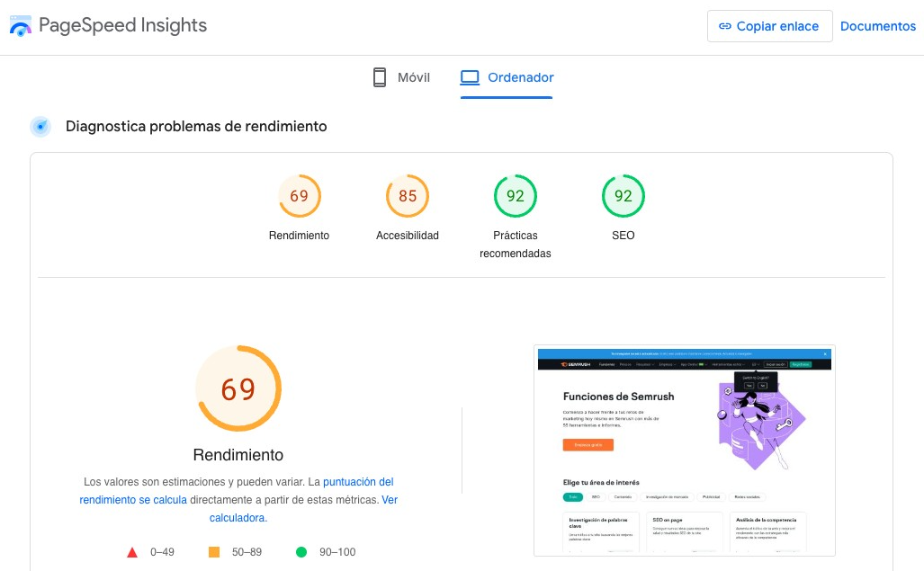Open the Documentos link

878,26
